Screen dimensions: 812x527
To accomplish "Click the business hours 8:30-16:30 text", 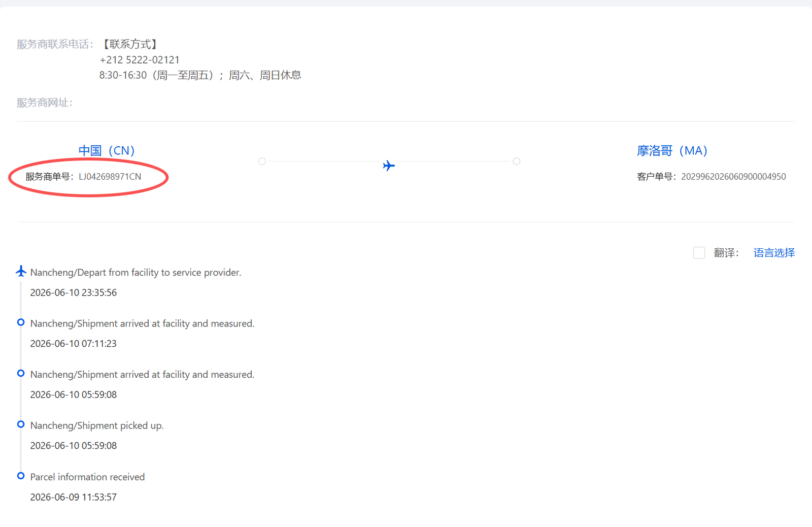I will click(x=200, y=75).
